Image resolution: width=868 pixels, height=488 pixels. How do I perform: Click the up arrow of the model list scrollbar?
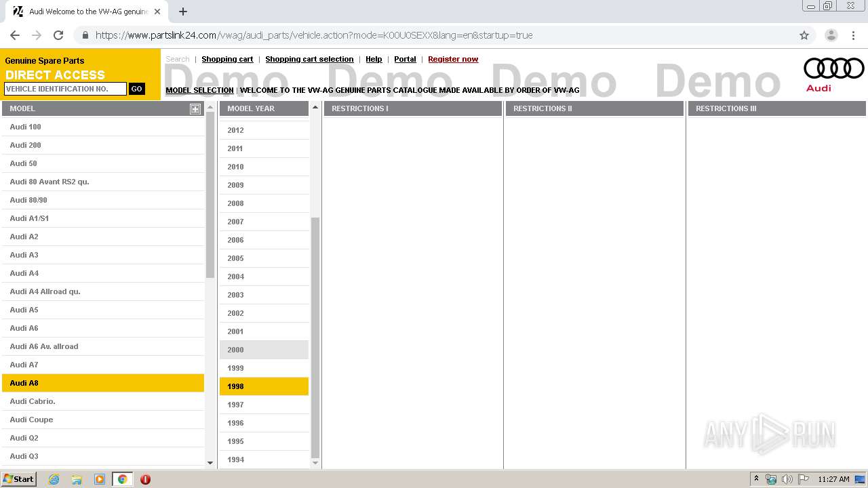pos(210,107)
